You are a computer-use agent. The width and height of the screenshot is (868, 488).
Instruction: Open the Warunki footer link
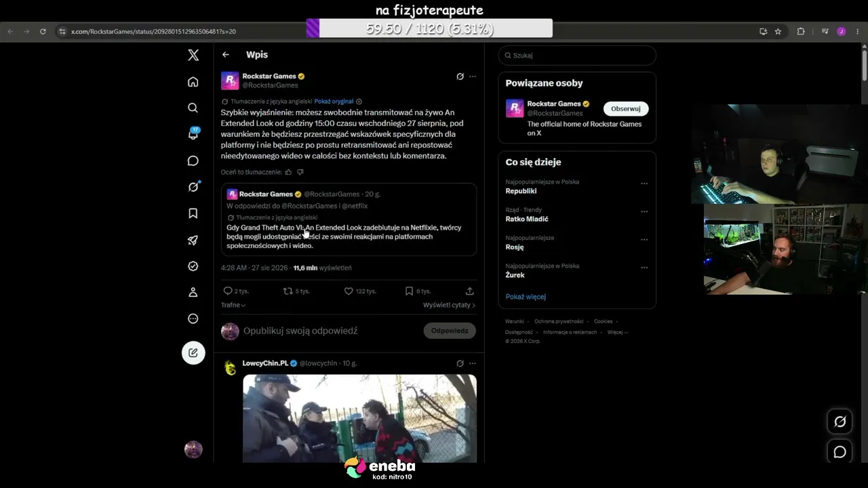[x=515, y=321]
